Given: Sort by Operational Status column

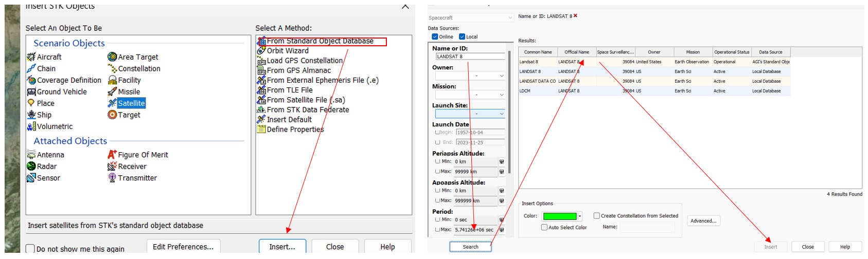Looking at the screenshot, I should tap(732, 52).
